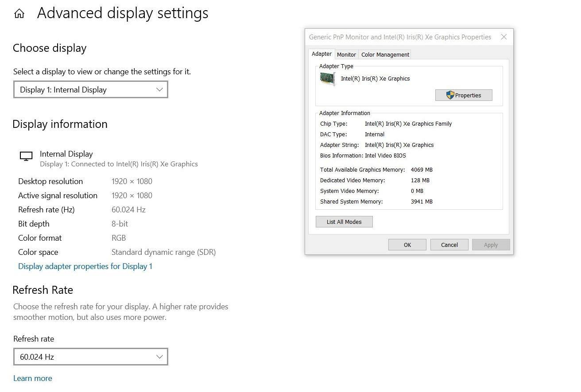The image size is (581, 392).
Task: Open the Choose display dropdown
Action: pyautogui.click(x=91, y=90)
